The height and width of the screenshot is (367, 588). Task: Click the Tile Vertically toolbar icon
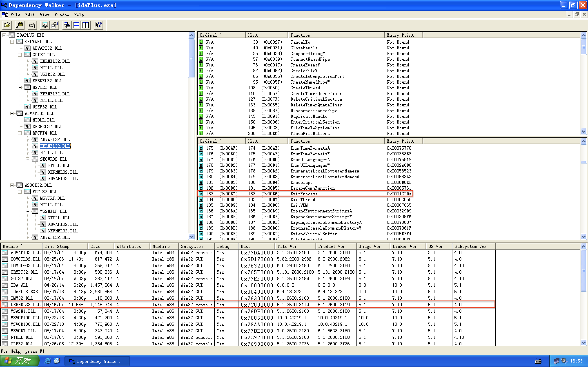(86, 25)
